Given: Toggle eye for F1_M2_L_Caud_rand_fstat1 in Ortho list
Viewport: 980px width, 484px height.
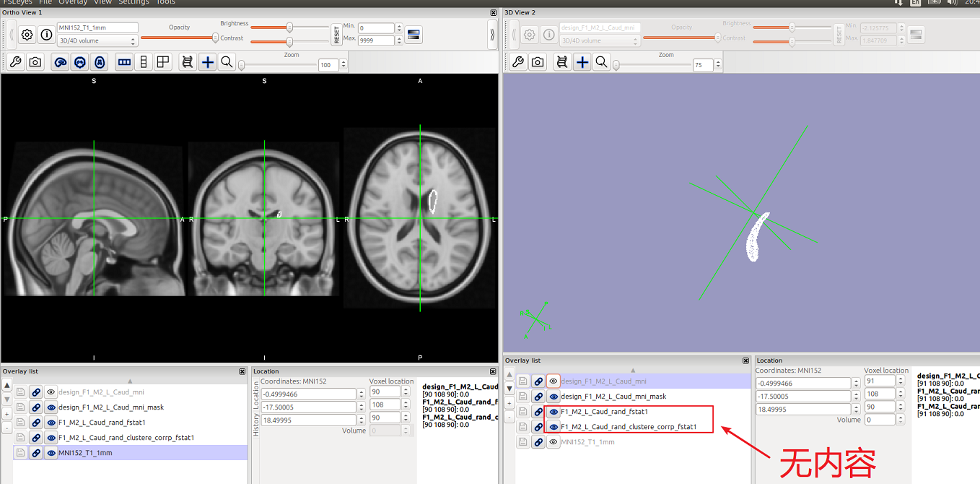Looking at the screenshot, I should (x=51, y=423).
